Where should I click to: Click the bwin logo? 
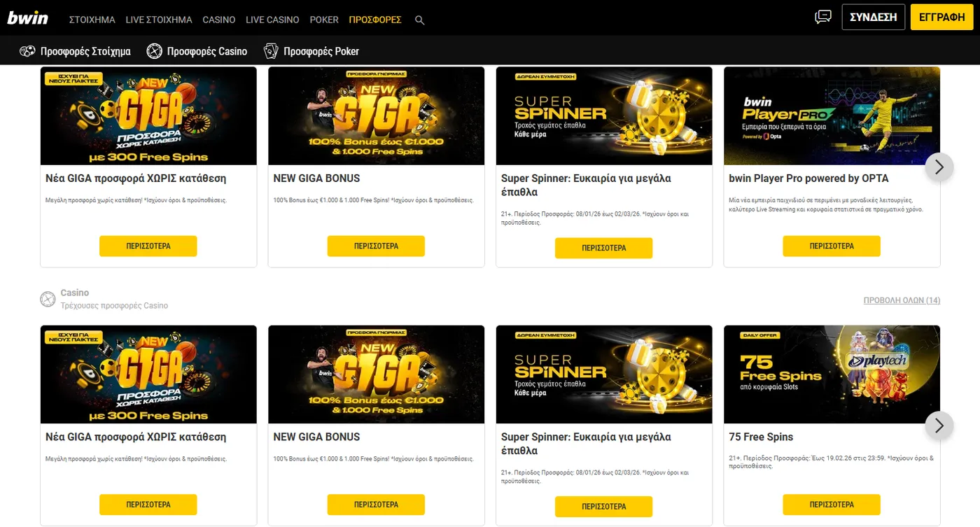pos(28,18)
